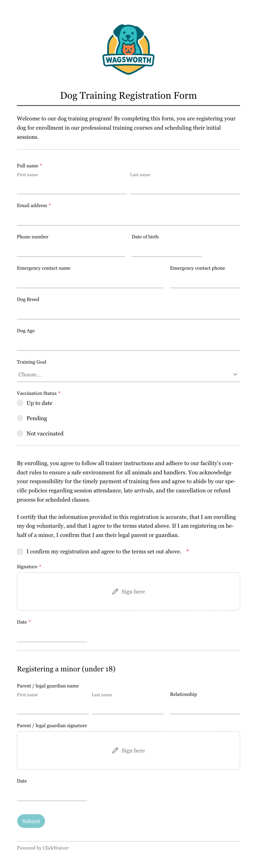Follow the Powered by ClickWaiver link

[x=43, y=848]
